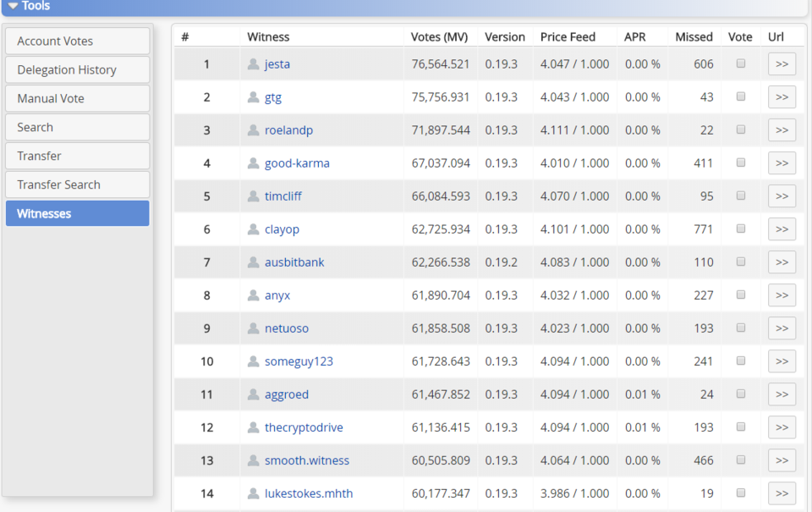Tick the vote checkbox for good-karma
812x512 pixels.
[741, 162]
